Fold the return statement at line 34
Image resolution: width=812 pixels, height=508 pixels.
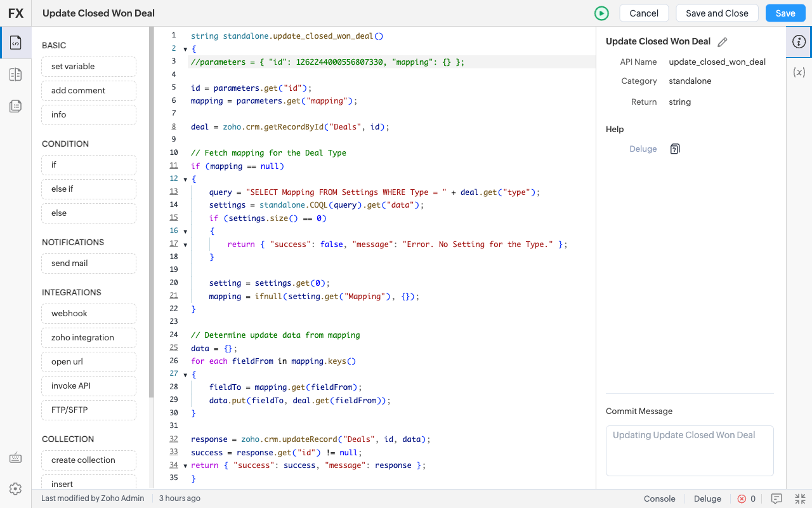point(185,466)
